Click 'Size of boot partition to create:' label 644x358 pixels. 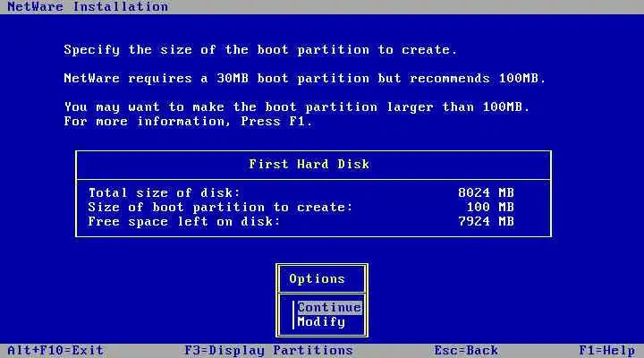(x=221, y=207)
